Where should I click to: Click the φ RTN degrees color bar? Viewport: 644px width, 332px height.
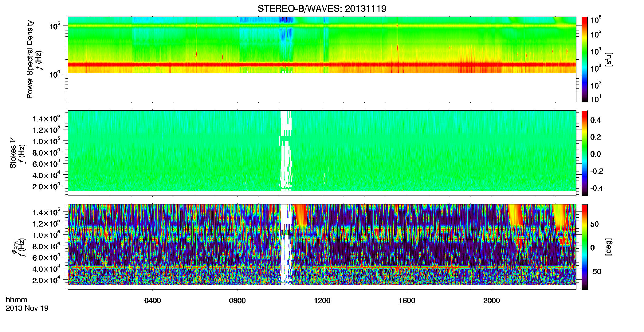tap(585, 247)
